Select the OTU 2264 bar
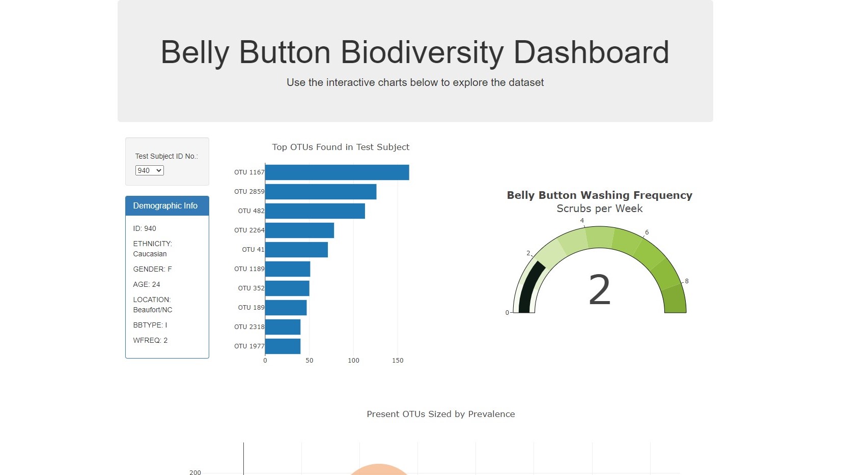The width and height of the screenshot is (868, 475). point(299,230)
